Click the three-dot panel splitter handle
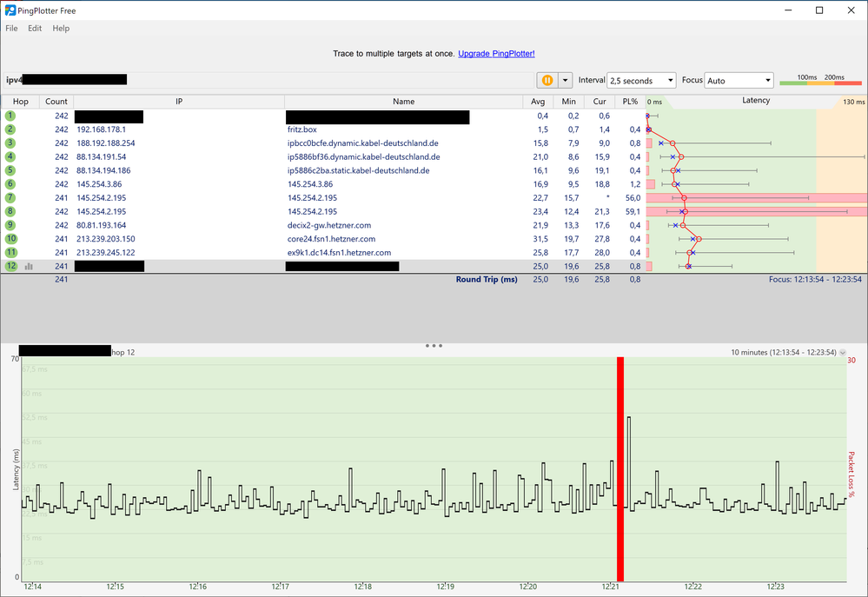 [434, 346]
